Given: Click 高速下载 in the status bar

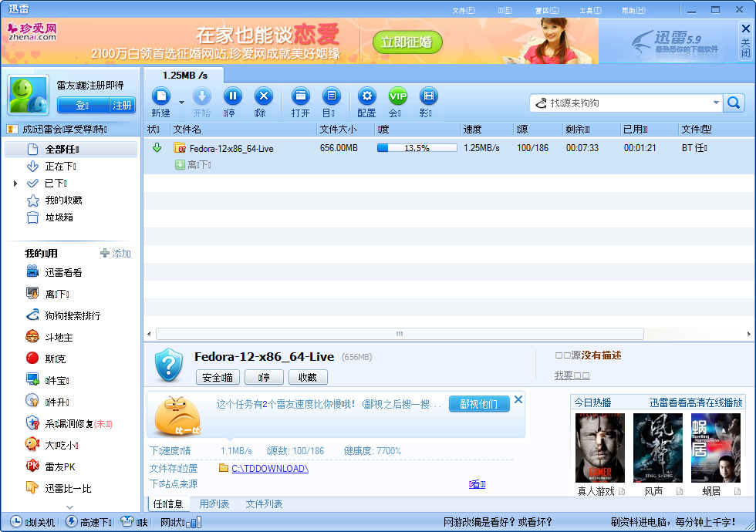Looking at the screenshot, I should coord(89,522).
